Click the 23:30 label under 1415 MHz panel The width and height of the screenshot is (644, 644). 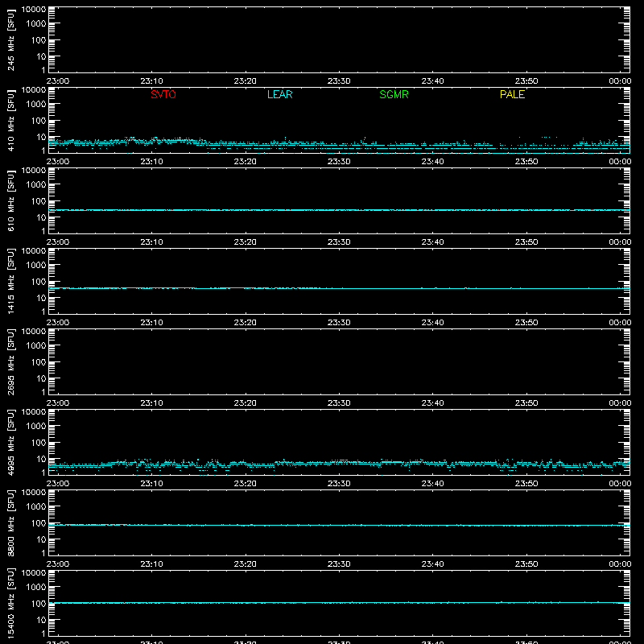[339, 323]
